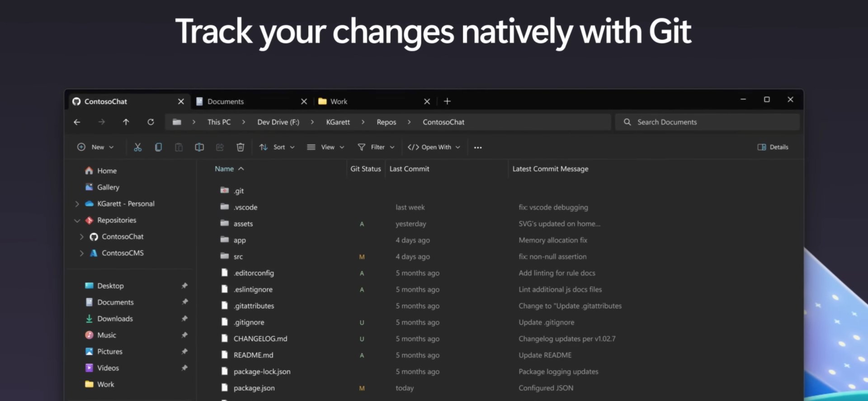Open Downloads quick access folder
The height and width of the screenshot is (401, 868).
pos(109,319)
